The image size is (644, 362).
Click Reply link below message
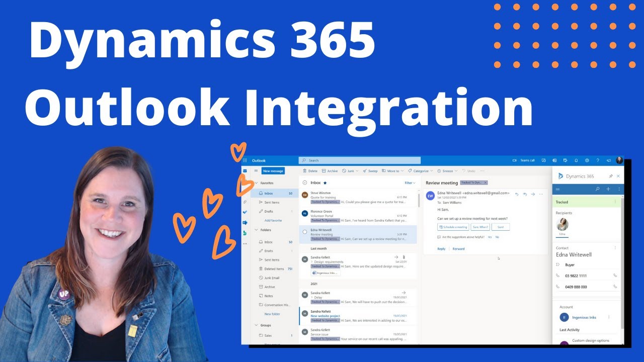441,249
